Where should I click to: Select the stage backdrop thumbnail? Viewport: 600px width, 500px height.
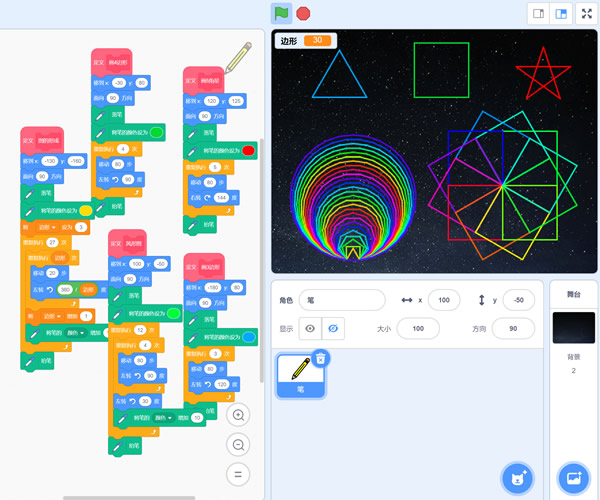[x=573, y=327]
